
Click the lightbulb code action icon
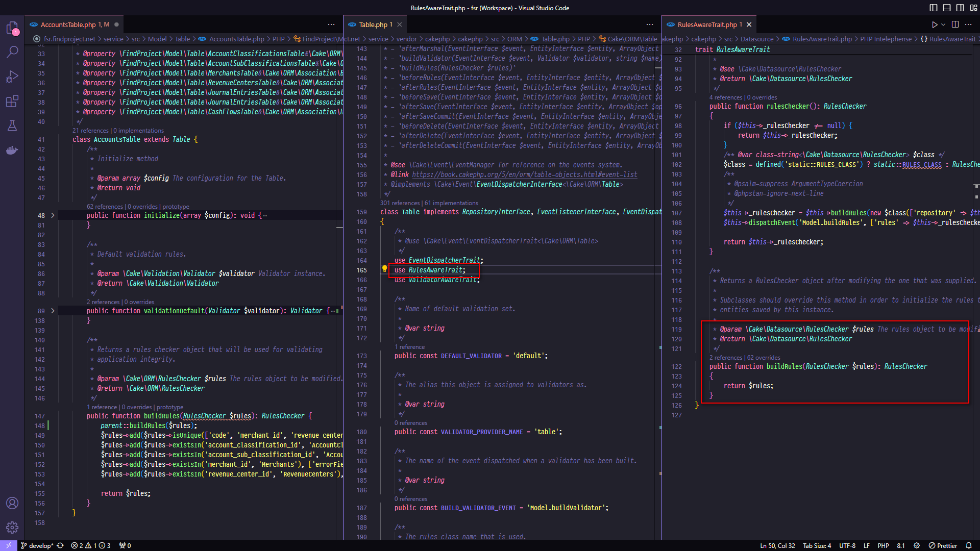385,269
